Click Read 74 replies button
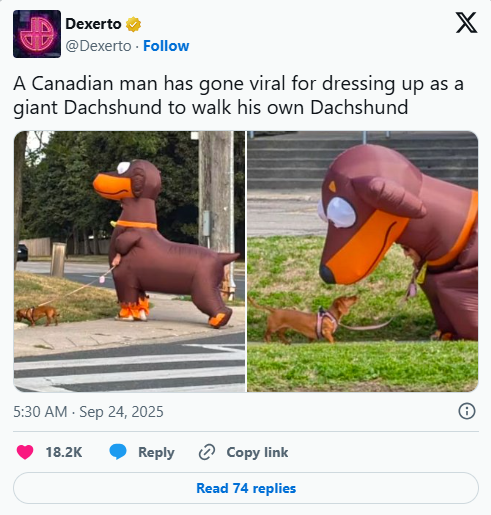 point(246,488)
